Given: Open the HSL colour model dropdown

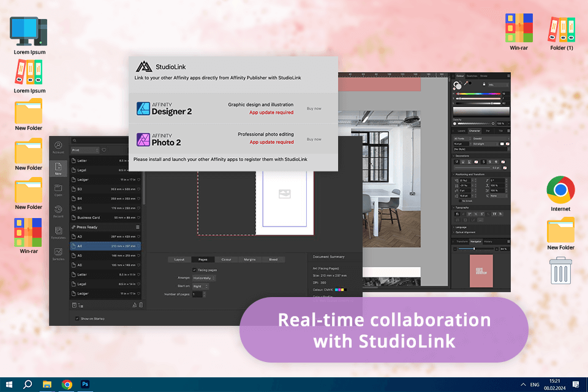Looking at the screenshot, I should coord(498,85).
